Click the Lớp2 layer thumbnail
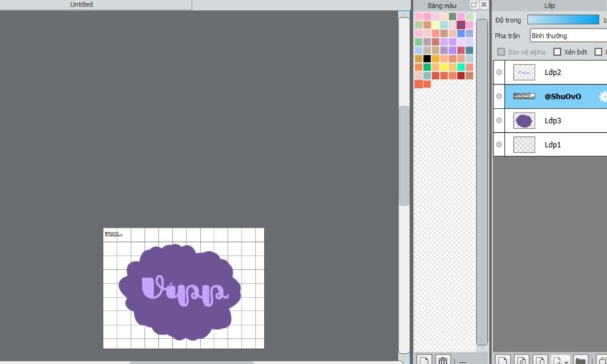 click(x=524, y=72)
